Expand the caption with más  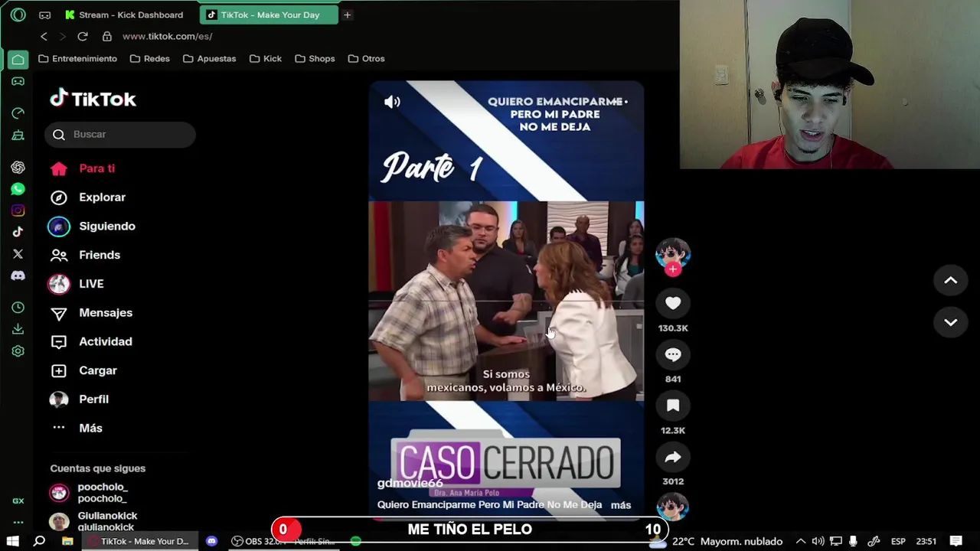coord(621,505)
